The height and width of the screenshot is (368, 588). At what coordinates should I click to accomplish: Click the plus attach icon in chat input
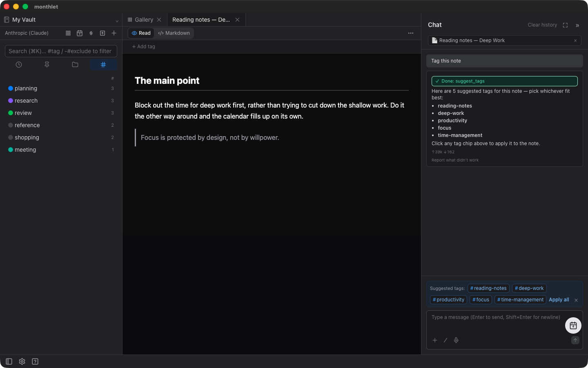coord(435,340)
